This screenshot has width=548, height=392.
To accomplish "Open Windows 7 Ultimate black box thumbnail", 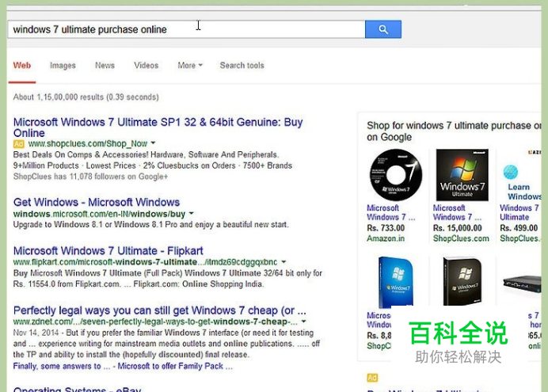I will coord(462,175).
